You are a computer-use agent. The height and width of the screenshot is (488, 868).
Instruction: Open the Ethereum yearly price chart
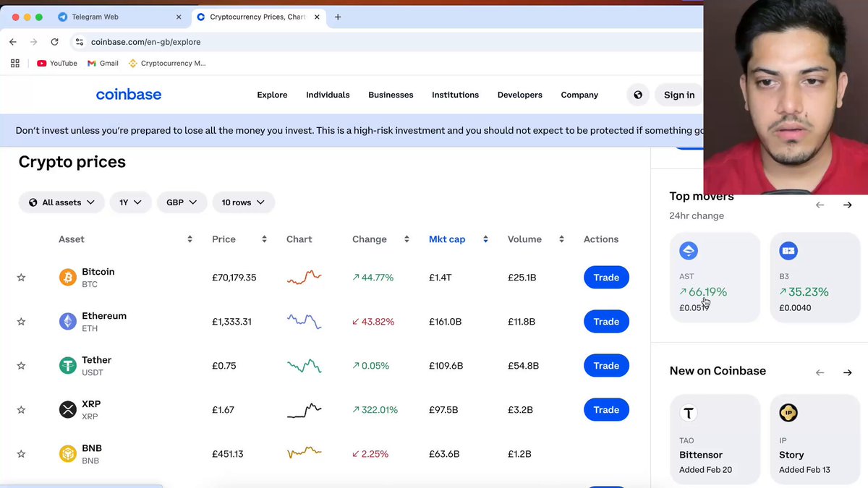[305, 322]
